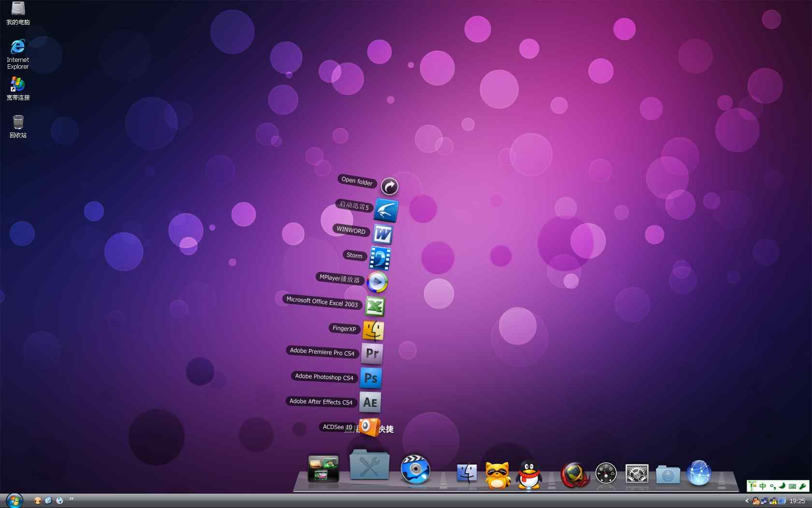Open the 宽带连接 broadband shortcut
Viewport: 812px width, 508px height.
coord(18,89)
